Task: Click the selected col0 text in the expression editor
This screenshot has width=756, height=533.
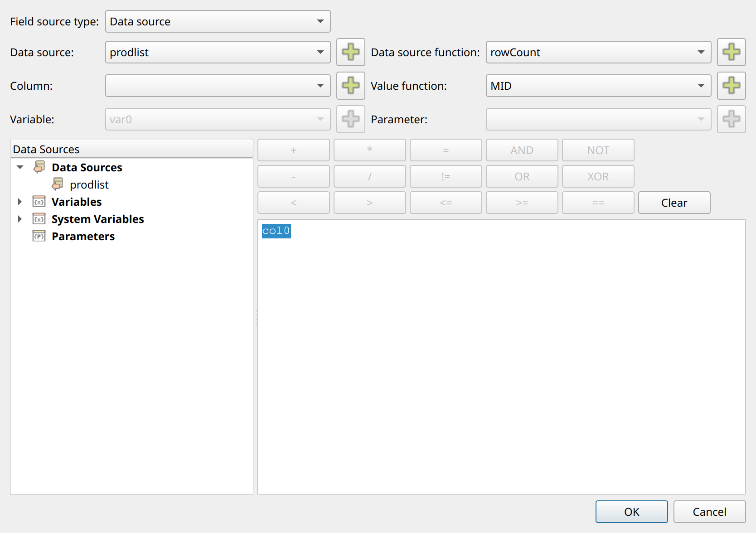Action: pyautogui.click(x=276, y=231)
